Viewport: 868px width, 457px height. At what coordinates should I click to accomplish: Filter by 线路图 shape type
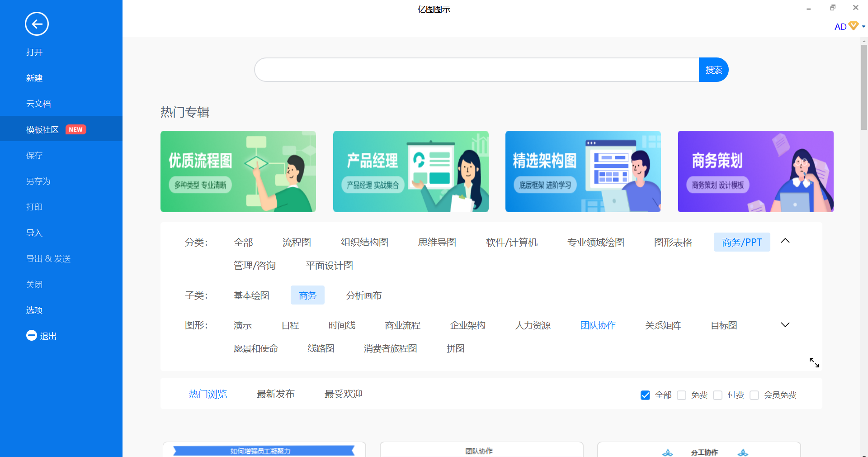[321, 348]
